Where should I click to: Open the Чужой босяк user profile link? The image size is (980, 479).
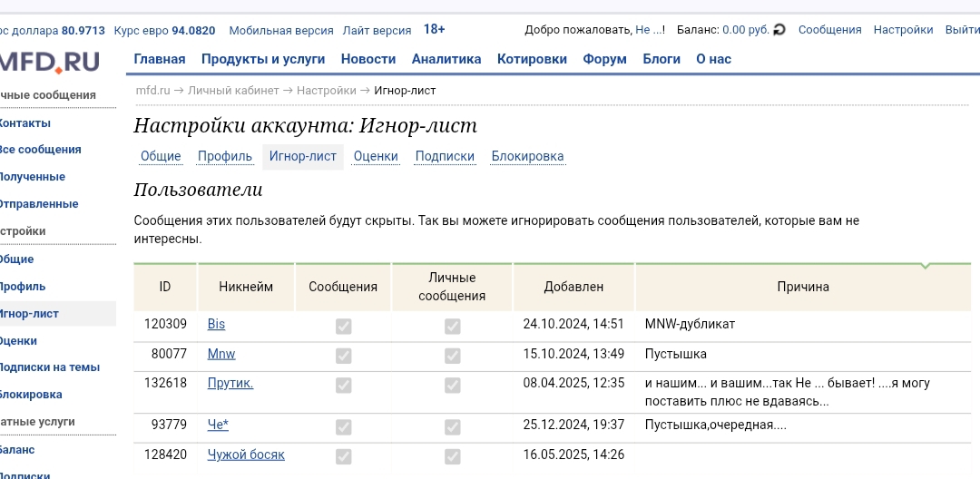(246, 455)
